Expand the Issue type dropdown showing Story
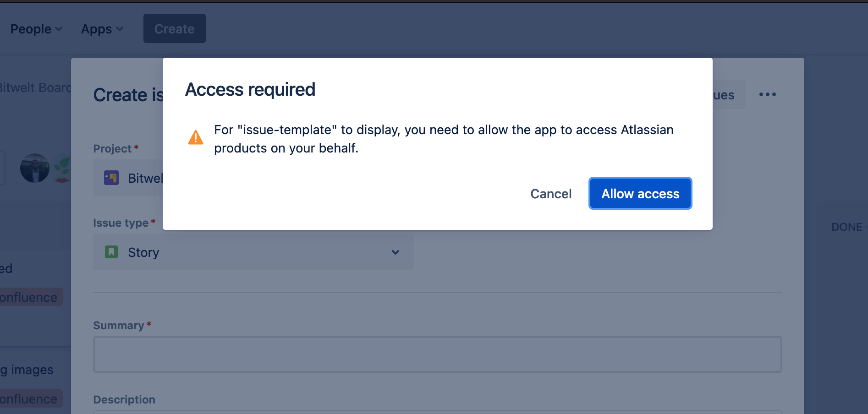The height and width of the screenshot is (414, 868). [x=395, y=252]
